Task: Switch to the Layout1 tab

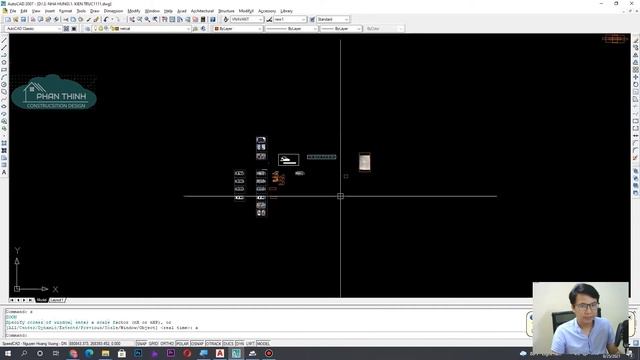Action: 57,300
